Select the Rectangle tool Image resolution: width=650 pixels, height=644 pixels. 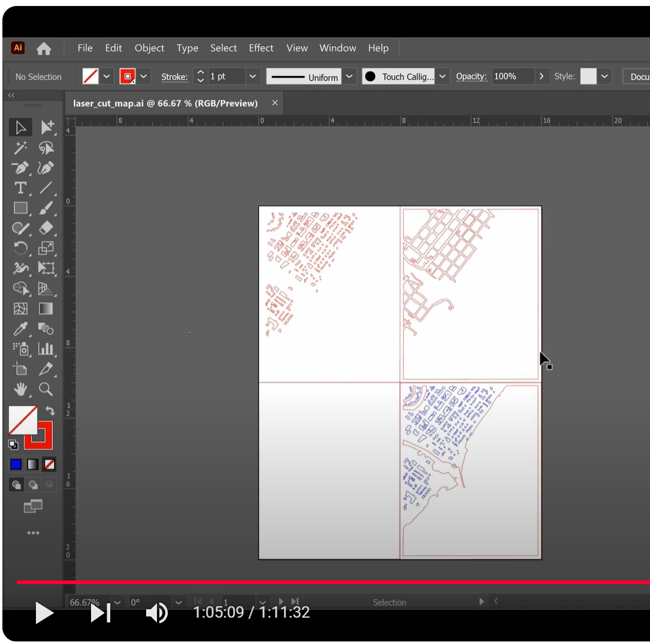click(x=21, y=208)
